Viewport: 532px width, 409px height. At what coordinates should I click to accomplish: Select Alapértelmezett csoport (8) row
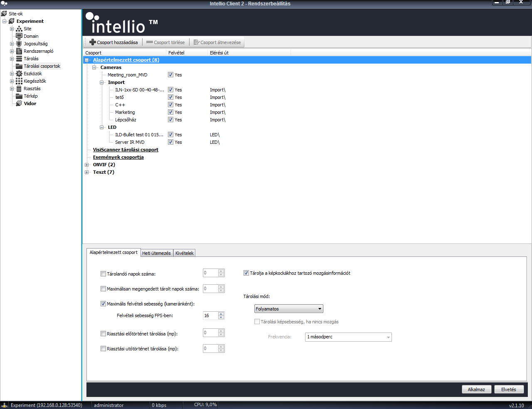click(307, 60)
